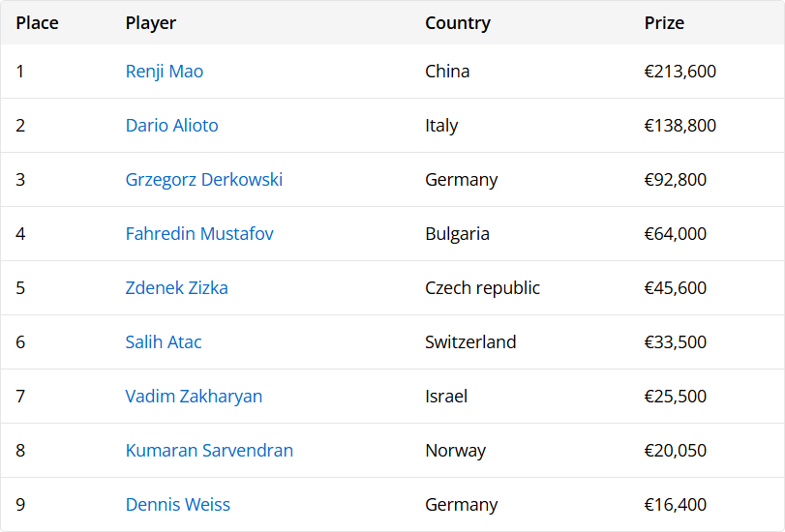Image resolution: width=785 pixels, height=532 pixels.
Task: Select the €92,800 third place prize
Action: pos(676,180)
